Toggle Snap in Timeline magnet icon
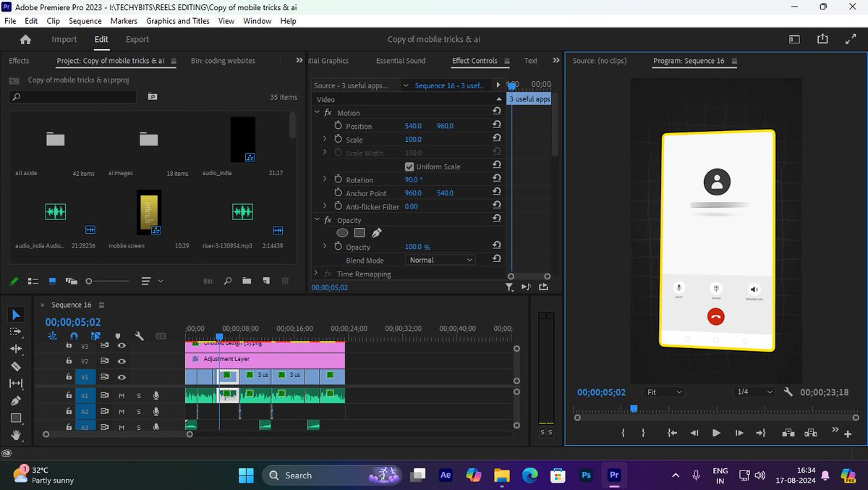The height and width of the screenshot is (490, 868). (74, 336)
